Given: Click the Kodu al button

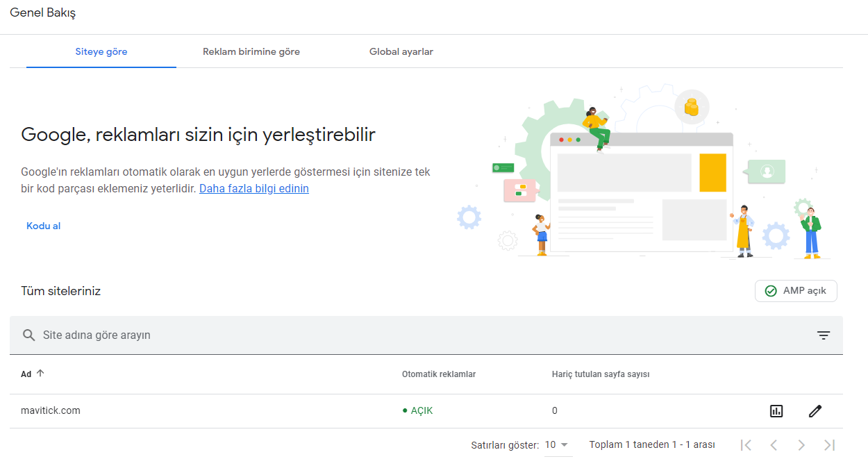Looking at the screenshot, I should pos(44,226).
